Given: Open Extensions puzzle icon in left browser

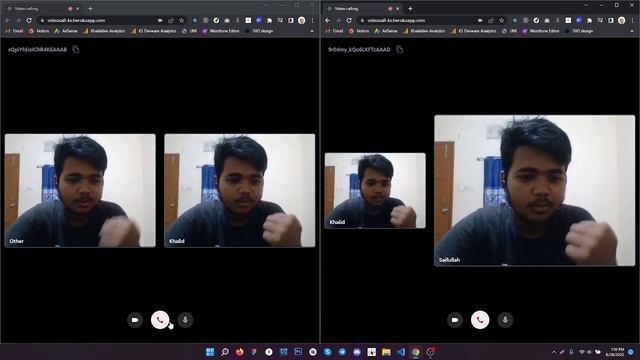Looking at the screenshot, I should 269,20.
